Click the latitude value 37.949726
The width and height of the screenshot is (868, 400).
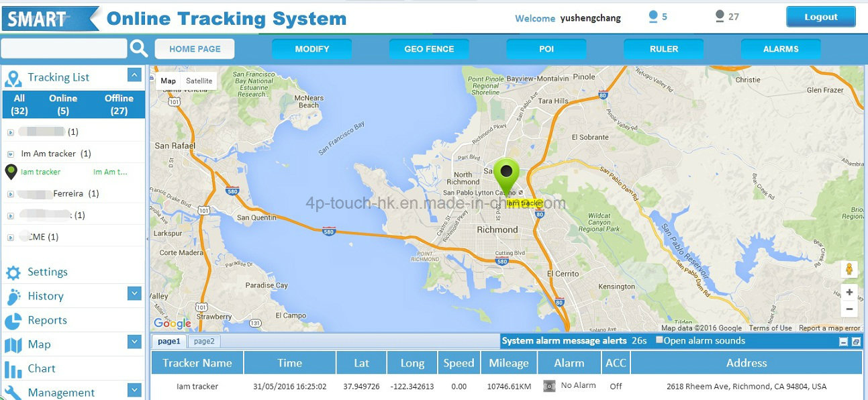click(x=361, y=387)
